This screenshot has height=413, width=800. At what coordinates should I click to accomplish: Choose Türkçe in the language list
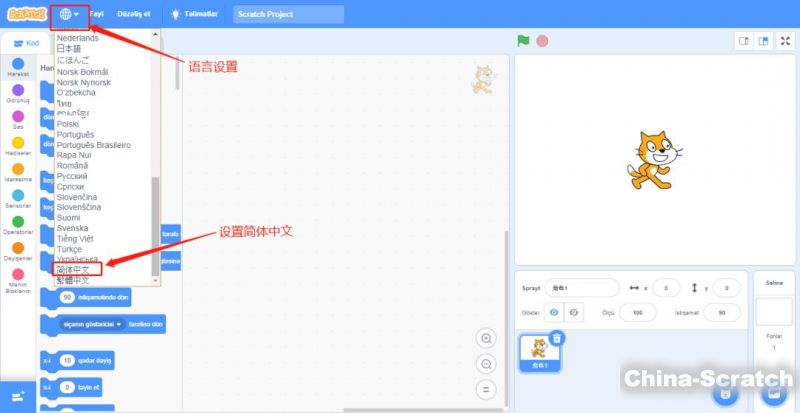(x=76, y=249)
